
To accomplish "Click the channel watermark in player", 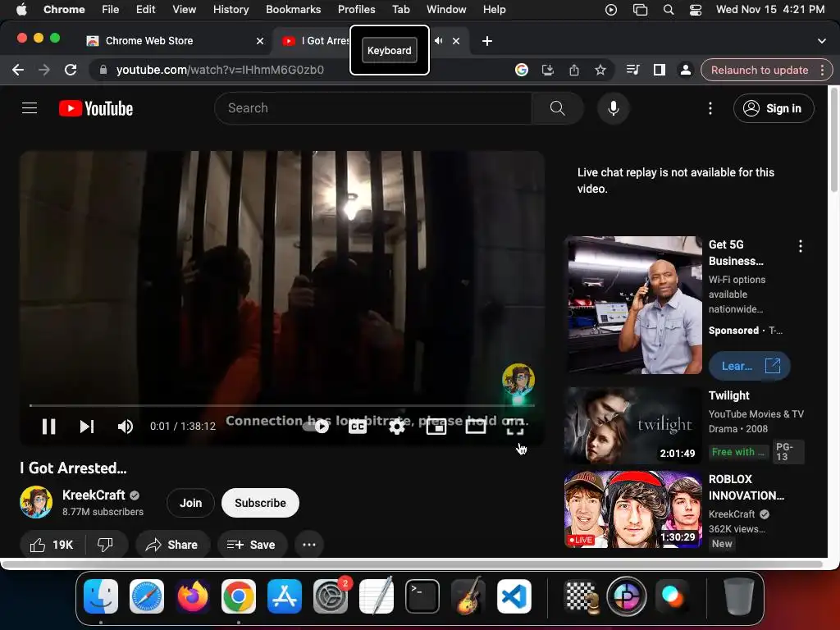I will pos(518,379).
